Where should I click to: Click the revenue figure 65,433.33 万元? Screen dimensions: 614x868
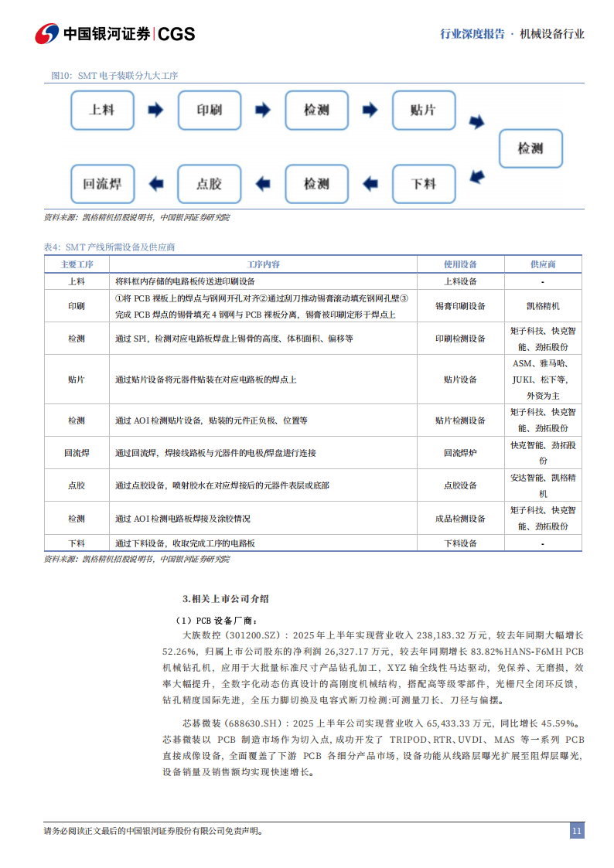click(x=459, y=723)
